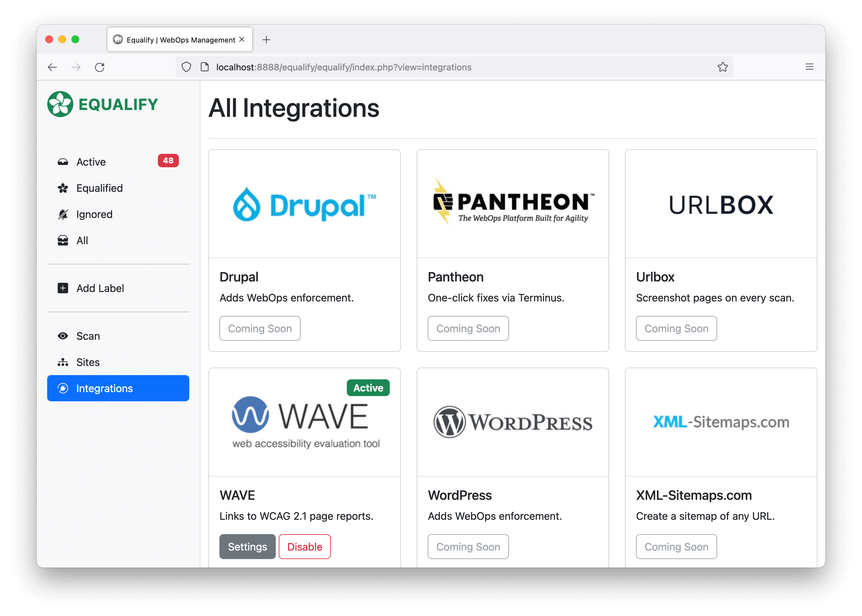Disable the WAVE integration
Image resolution: width=862 pixels, height=616 pixels.
(x=305, y=547)
